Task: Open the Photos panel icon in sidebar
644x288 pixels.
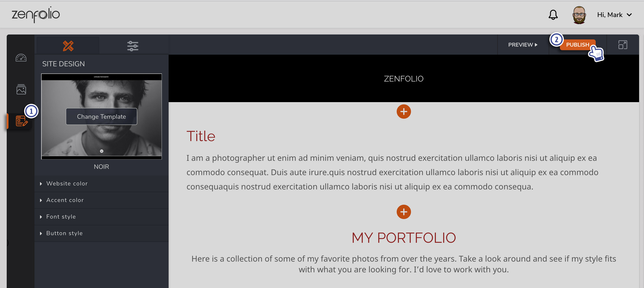Action: 21,89
